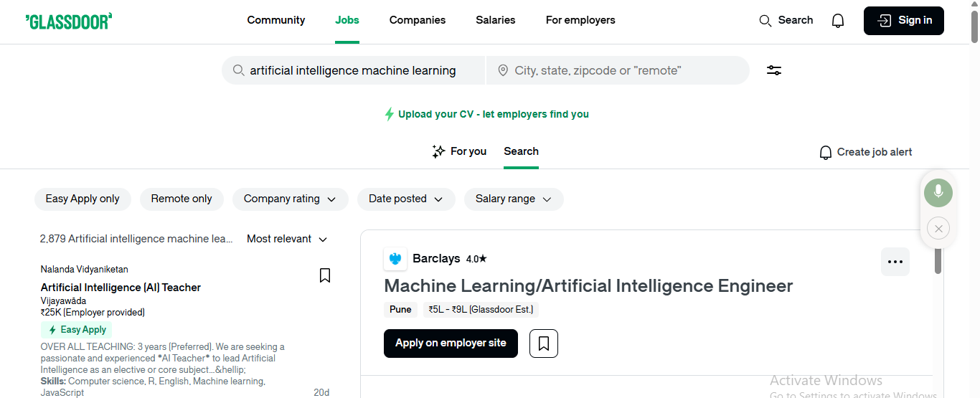Click Apply on employer site button
Screen dimensions: 980x398
(451, 343)
